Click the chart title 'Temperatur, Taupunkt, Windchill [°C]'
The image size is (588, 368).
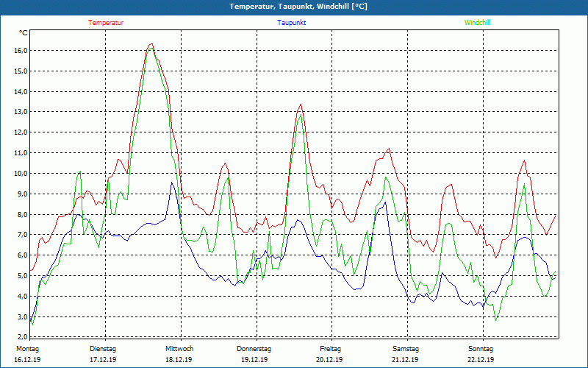[x=298, y=7]
